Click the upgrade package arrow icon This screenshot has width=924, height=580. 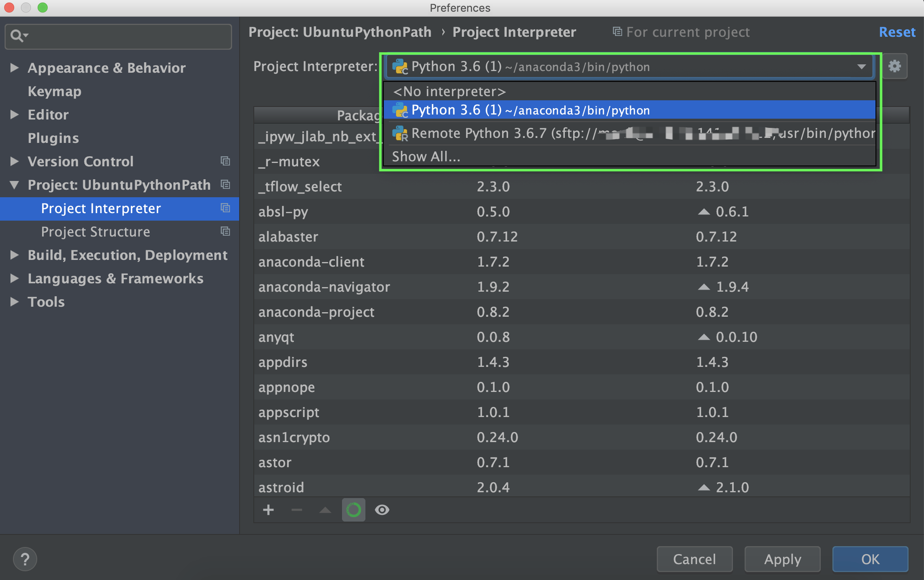pos(325,510)
